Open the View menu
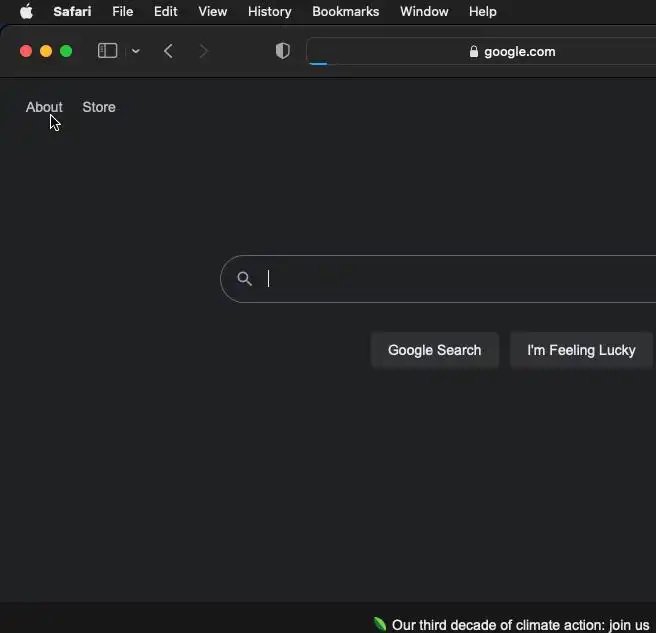This screenshot has height=633, width=656. 213,11
